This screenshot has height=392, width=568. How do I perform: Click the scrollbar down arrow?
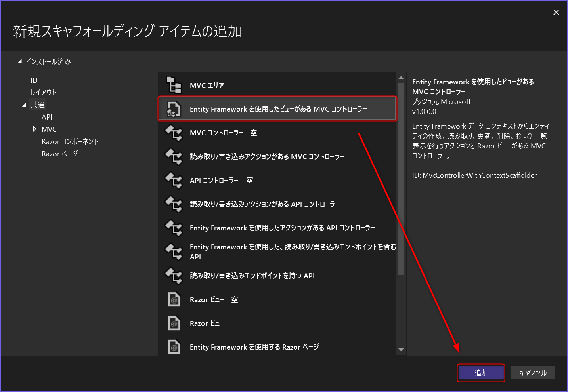(401, 350)
